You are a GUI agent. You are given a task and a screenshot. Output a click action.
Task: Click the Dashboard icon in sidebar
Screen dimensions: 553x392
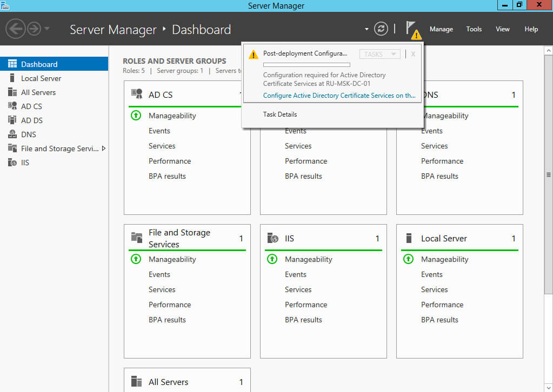(12, 64)
